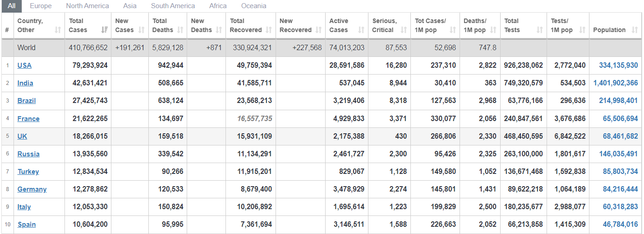This screenshot has height=234, width=644.
Task: Click World new cases +191,261
Action: click(x=130, y=48)
